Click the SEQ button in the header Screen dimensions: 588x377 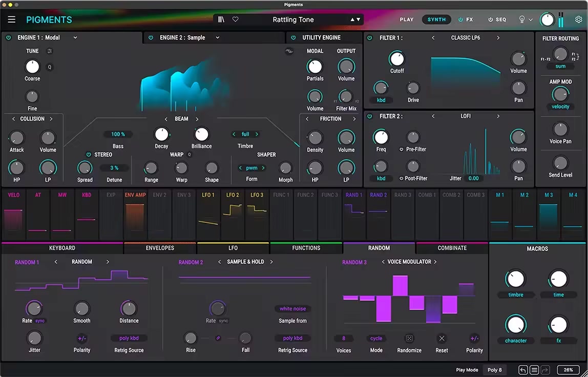pos(497,19)
